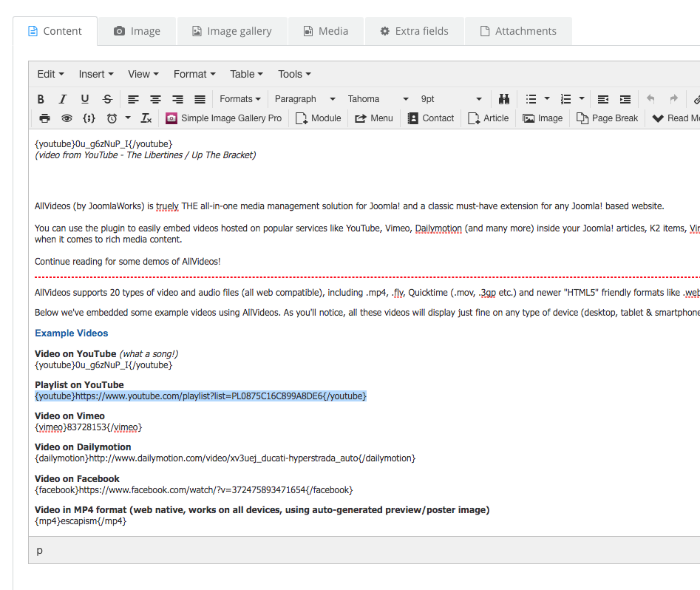Click italic caption 'video from YouTube - The Libertines'
The height and width of the screenshot is (590, 700).
[x=146, y=155]
